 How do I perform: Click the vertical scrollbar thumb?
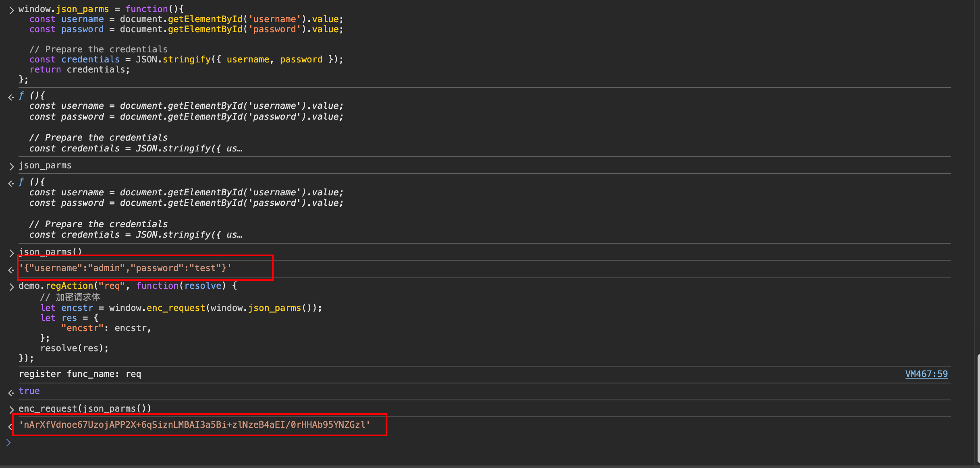click(978, 409)
